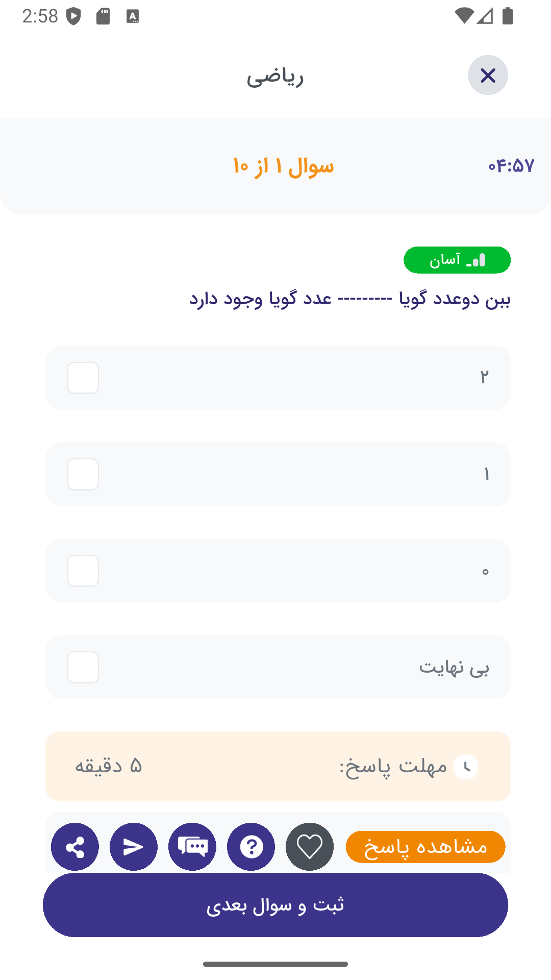
Task: Tap the battery status bar icon
Action: [x=508, y=16]
